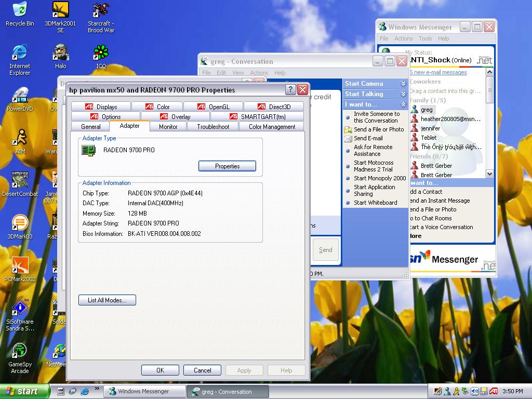Open the Recycle Bin desktop icon

[20, 14]
